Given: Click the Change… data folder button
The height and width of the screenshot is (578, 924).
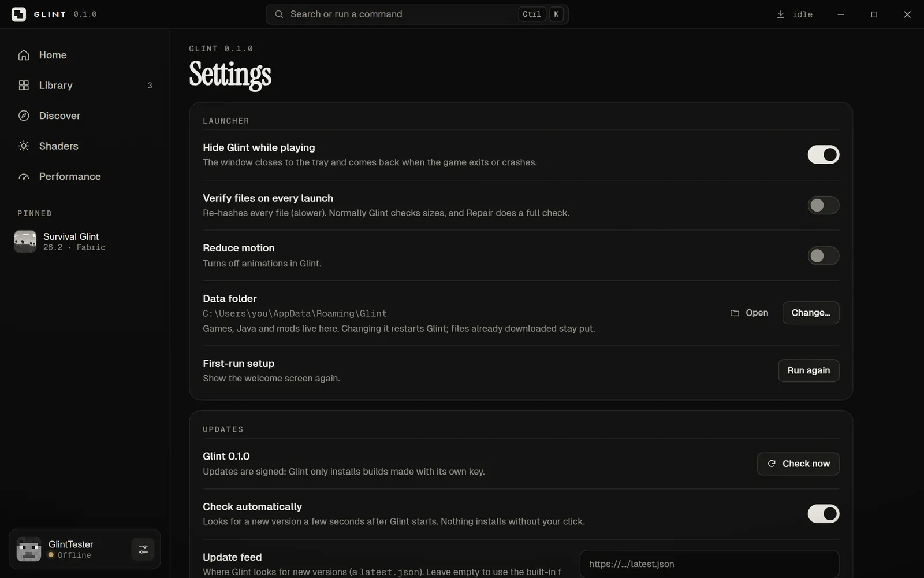Looking at the screenshot, I should coord(810,313).
